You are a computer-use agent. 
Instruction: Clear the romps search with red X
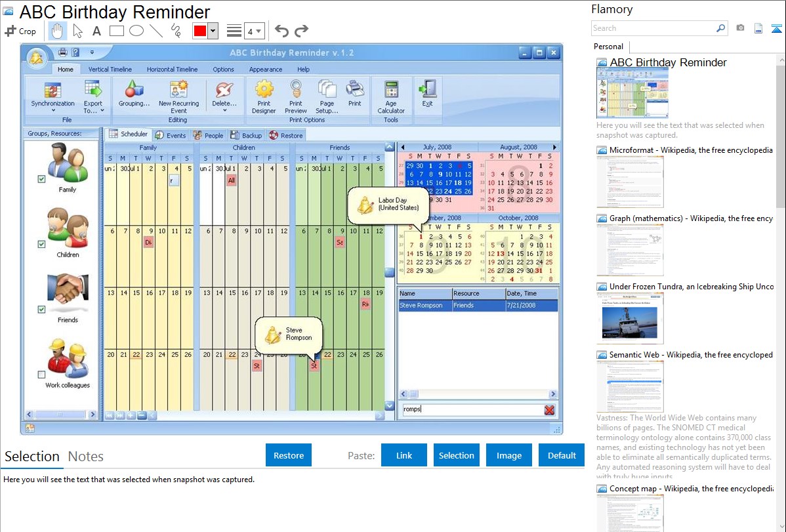coord(549,409)
